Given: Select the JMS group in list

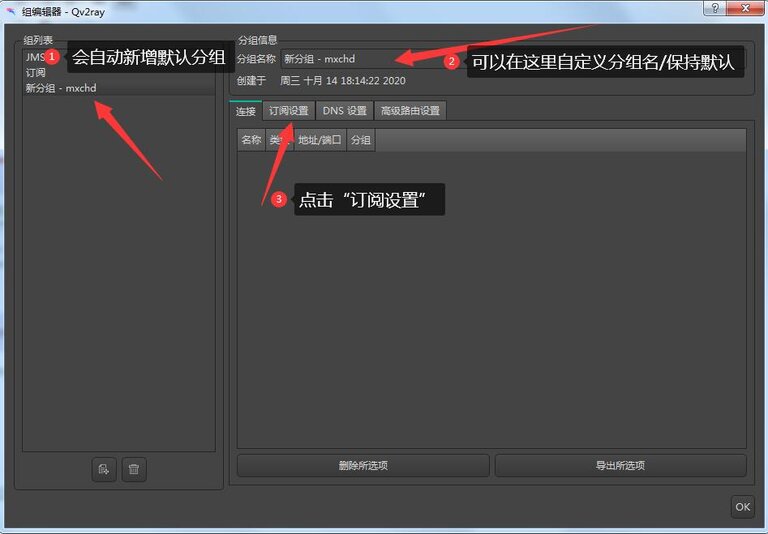Looking at the screenshot, I should (x=33, y=58).
